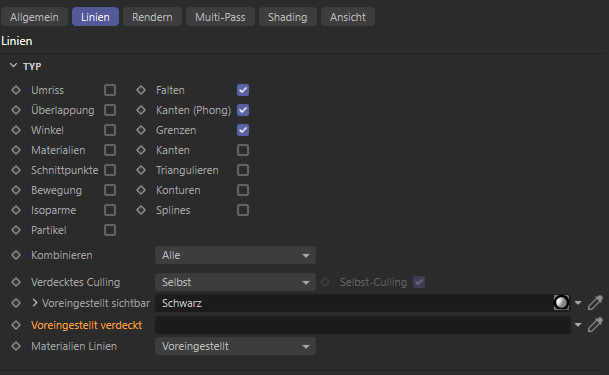Enable the Triangulieren checkbox

(243, 170)
